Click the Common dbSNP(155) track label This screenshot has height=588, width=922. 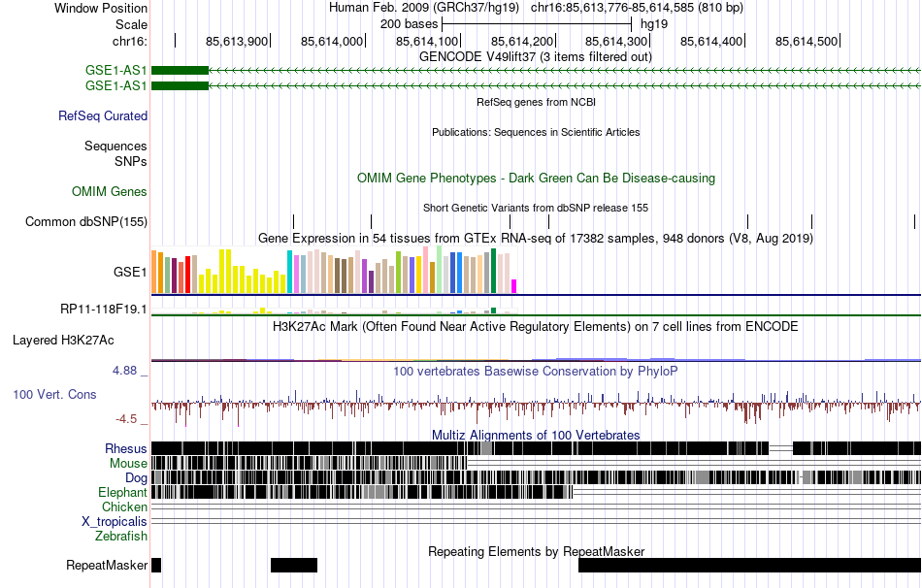(x=85, y=221)
